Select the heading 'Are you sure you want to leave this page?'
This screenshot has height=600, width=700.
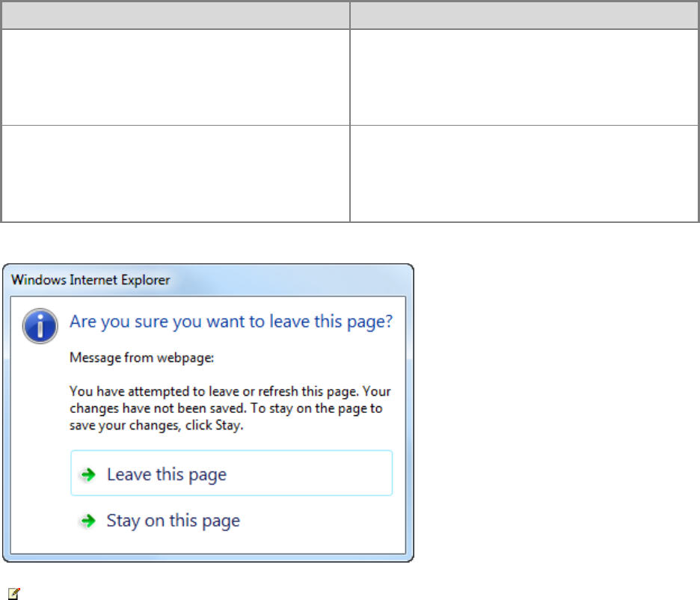[x=231, y=322]
